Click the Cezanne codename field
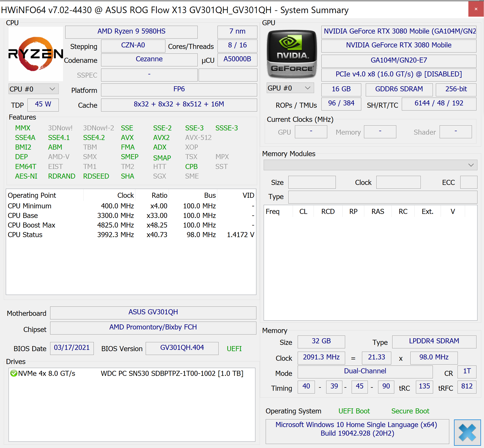The width and height of the screenshot is (484, 448). click(x=149, y=59)
